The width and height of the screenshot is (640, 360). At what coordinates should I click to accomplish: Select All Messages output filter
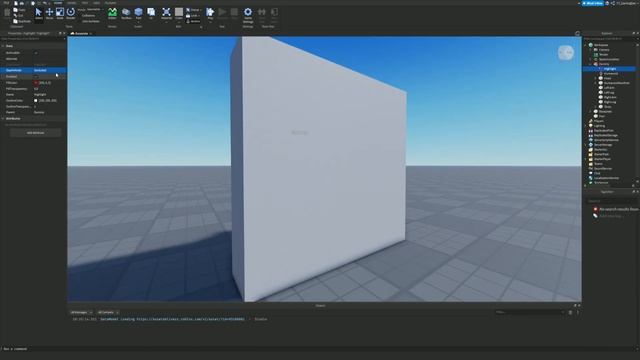[x=81, y=312]
